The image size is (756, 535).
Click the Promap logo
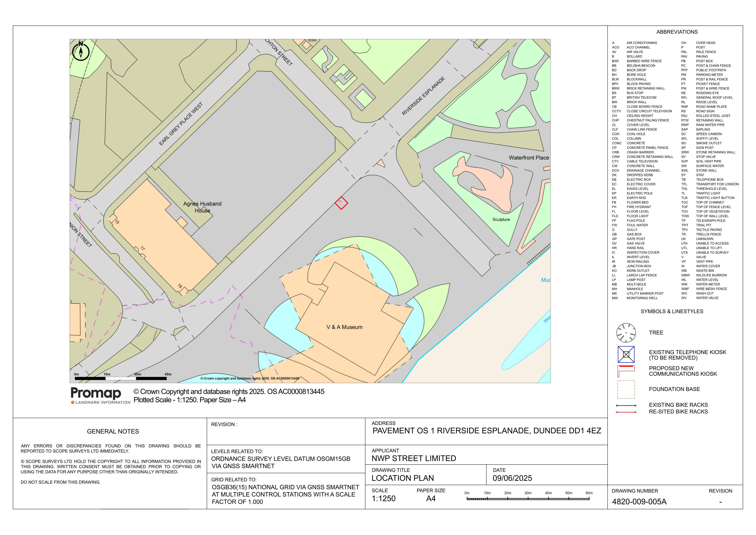tap(100, 396)
